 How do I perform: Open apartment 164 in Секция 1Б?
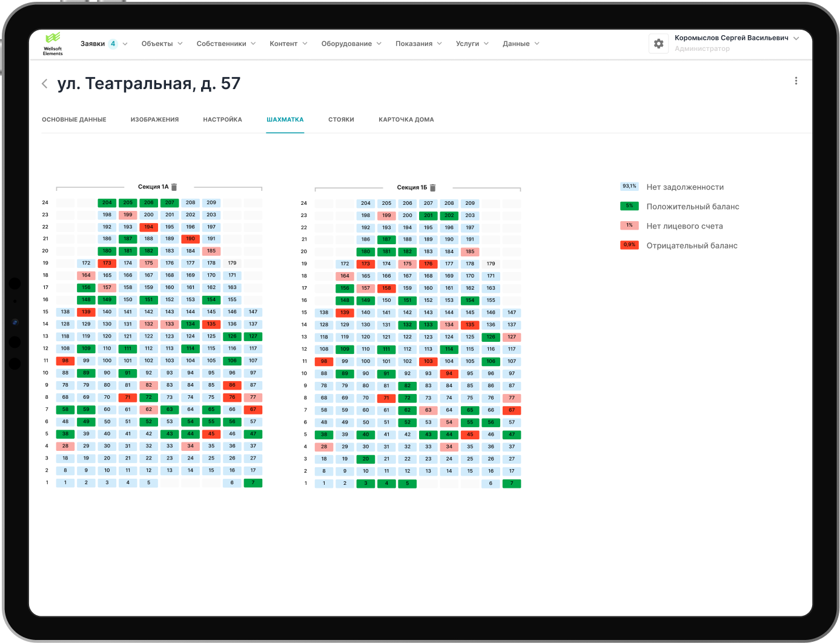tap(345, 276)
